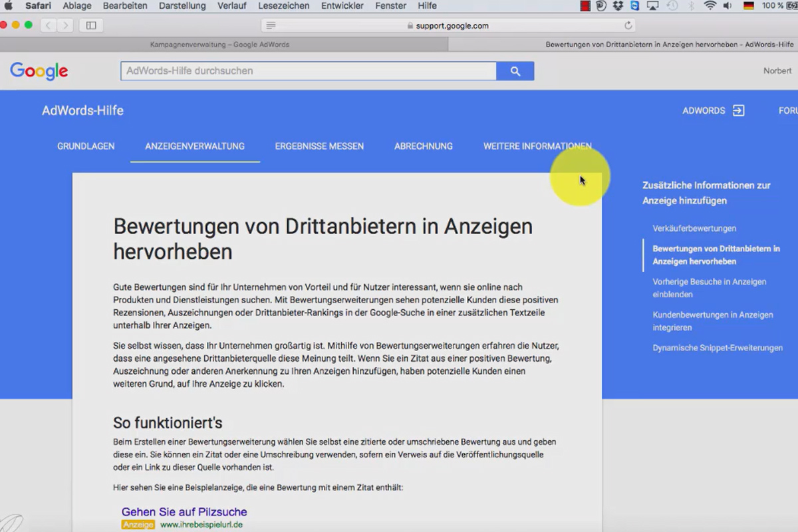Select the Bewertungen von Drittanbietern browser tab
Image resolution: width=798 pixels, height=532 pixels.
[623, 45]
